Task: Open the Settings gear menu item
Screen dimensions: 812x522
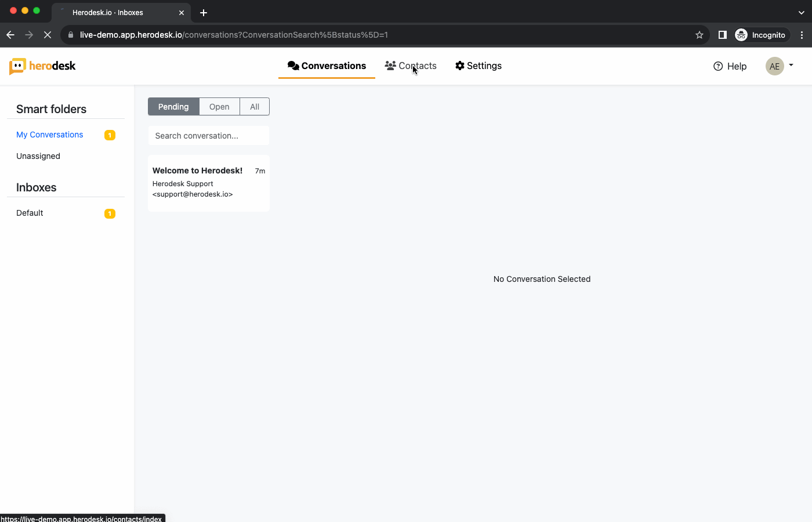Action: tap(478, 66)
